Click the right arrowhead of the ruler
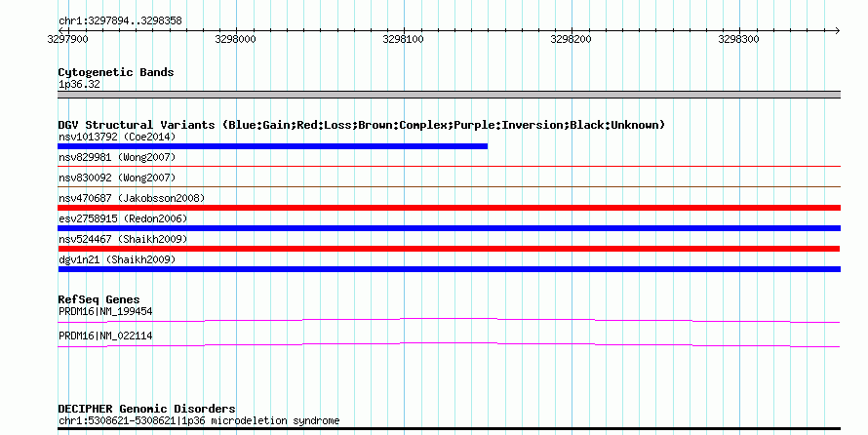 click(x=837, y=30)
